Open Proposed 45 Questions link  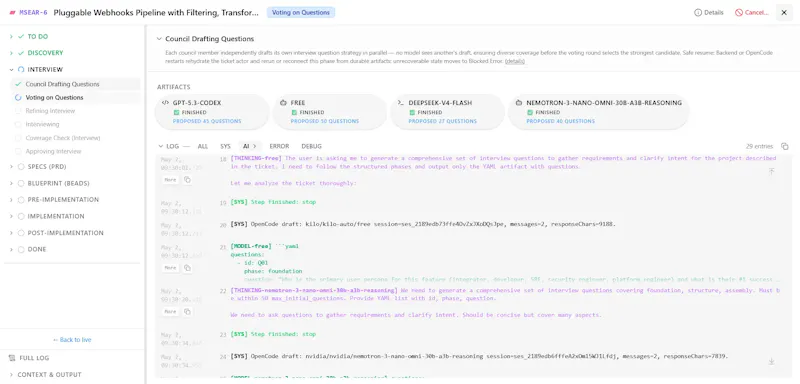point(207,121)
